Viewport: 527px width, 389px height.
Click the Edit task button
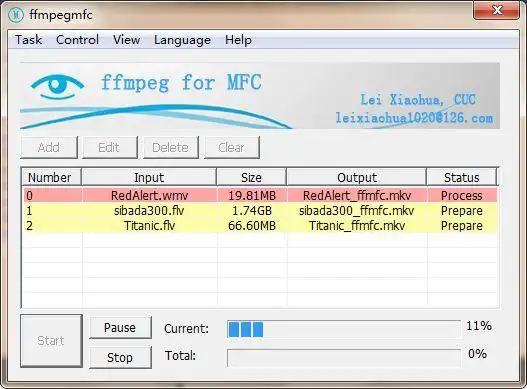point(110,147)
